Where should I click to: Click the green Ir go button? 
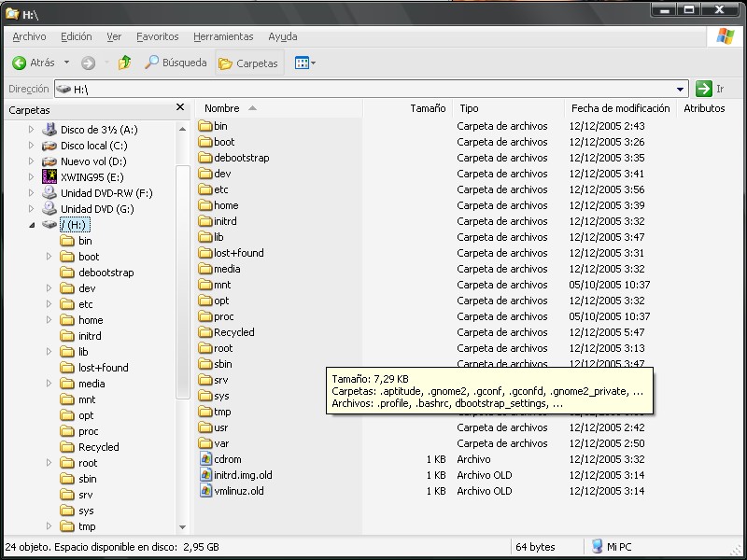(704, 89)
